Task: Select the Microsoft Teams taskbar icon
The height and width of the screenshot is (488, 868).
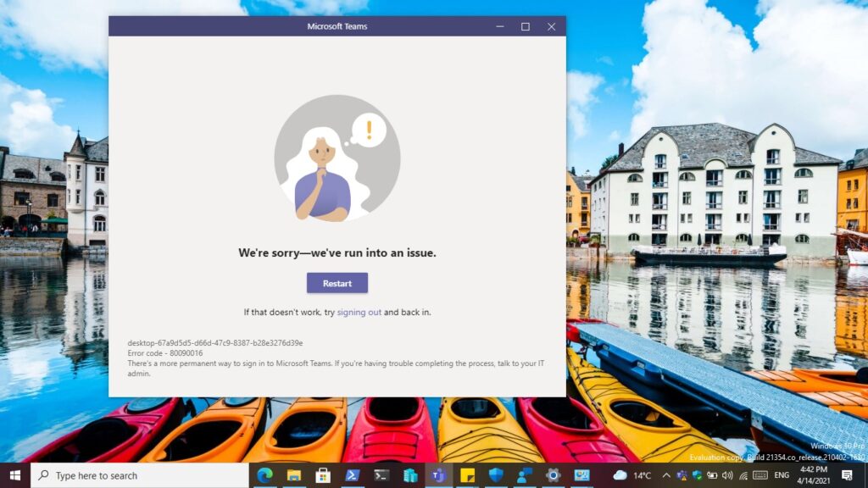Action: coord(438,475)
